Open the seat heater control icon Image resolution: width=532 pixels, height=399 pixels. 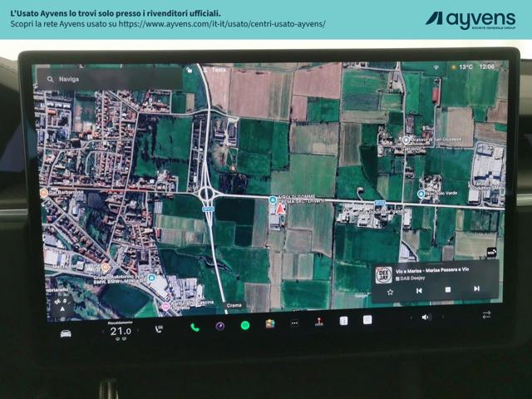(x=159, y=329)
